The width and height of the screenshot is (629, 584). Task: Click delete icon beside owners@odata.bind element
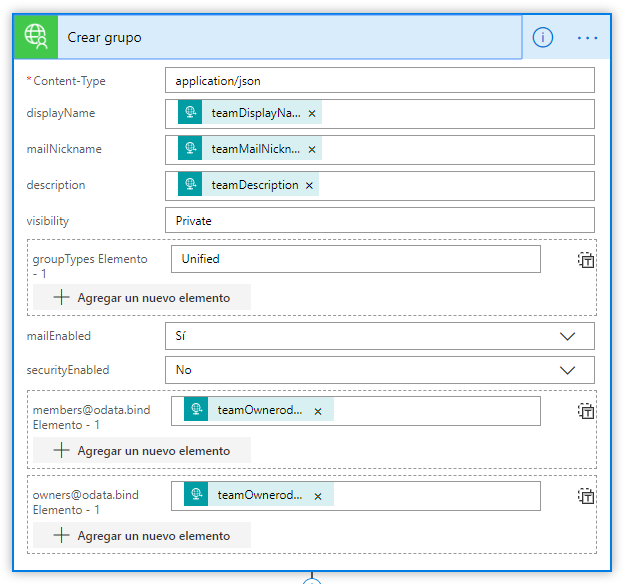pos(586,496)
